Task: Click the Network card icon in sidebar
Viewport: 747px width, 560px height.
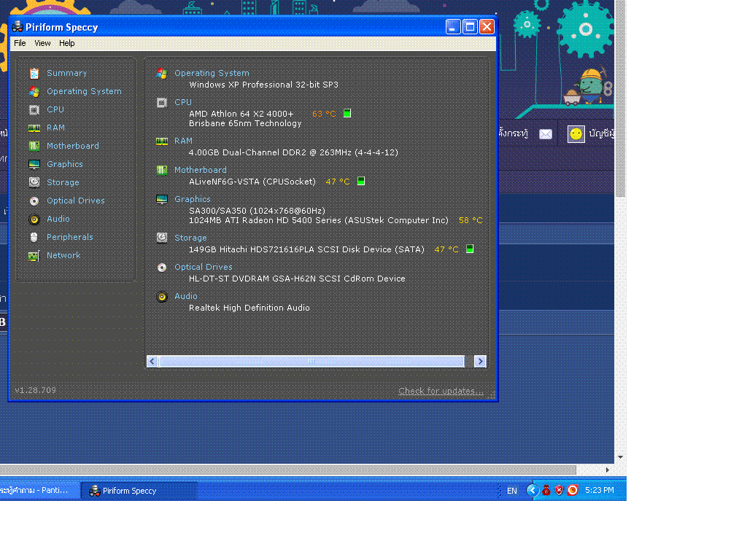Action: (x=34, y=256)
